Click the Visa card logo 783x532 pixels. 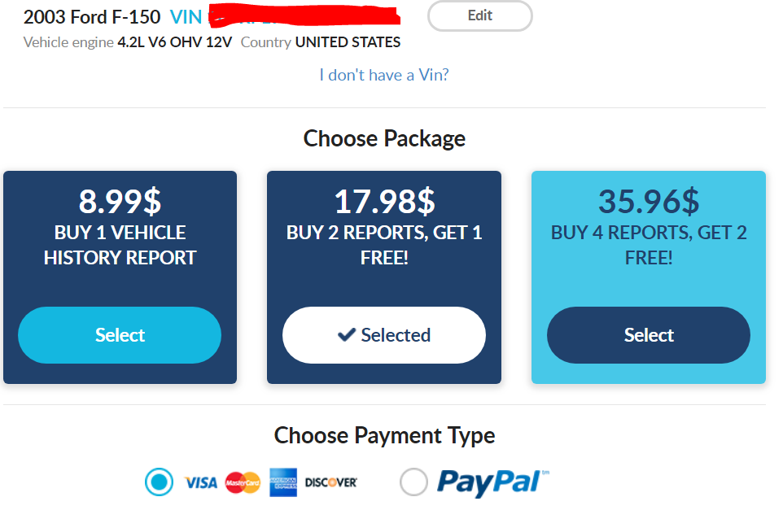tap(201, 482)
